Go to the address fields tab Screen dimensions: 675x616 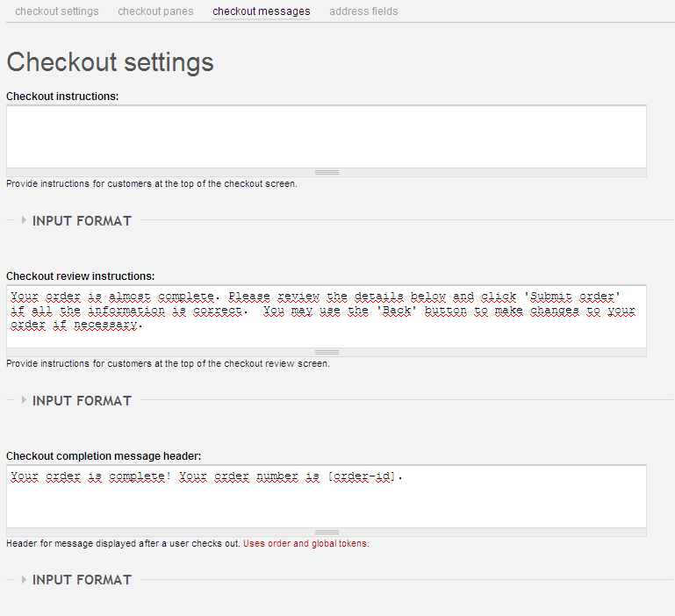point(363,11)
